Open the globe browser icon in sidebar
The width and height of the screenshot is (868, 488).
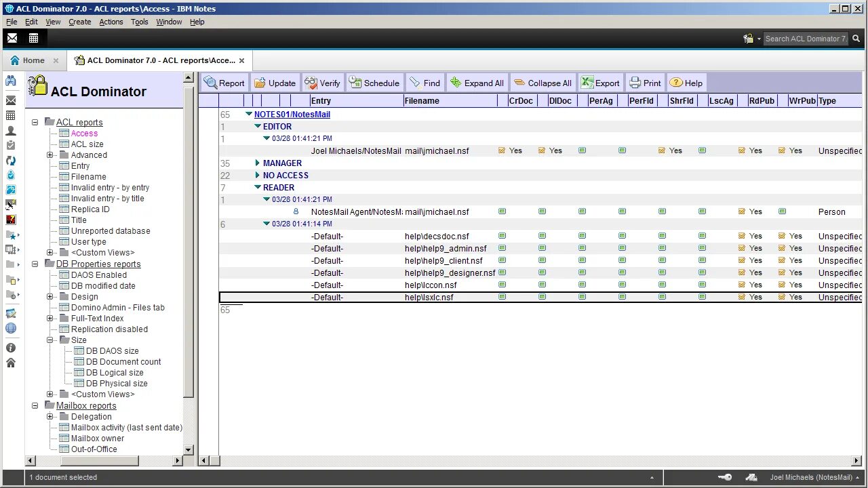click(11, 328)
